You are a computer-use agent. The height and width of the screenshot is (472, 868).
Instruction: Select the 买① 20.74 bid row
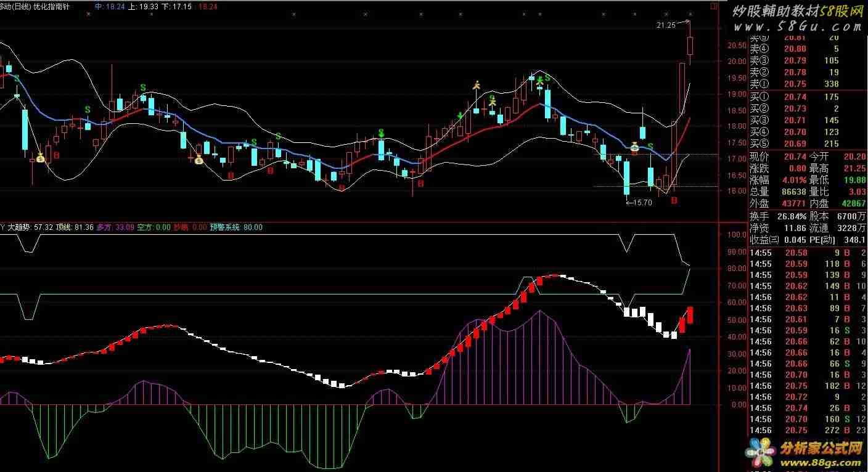point(808,97)
